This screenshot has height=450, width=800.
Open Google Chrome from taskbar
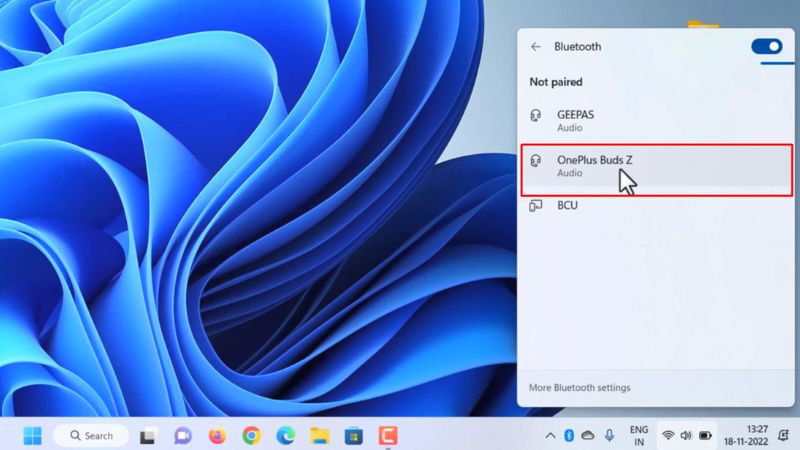(252, 436)
